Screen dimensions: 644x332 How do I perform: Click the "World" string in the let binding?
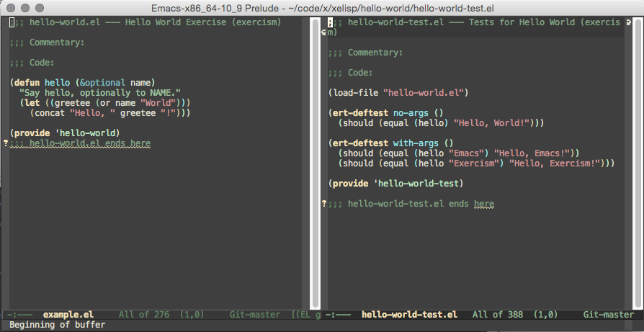pos(158,102)
